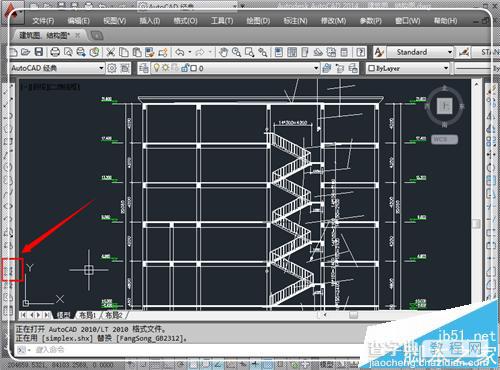
Task: Click the Workspace Settings gear icon
Action: [x=112, y=68]
